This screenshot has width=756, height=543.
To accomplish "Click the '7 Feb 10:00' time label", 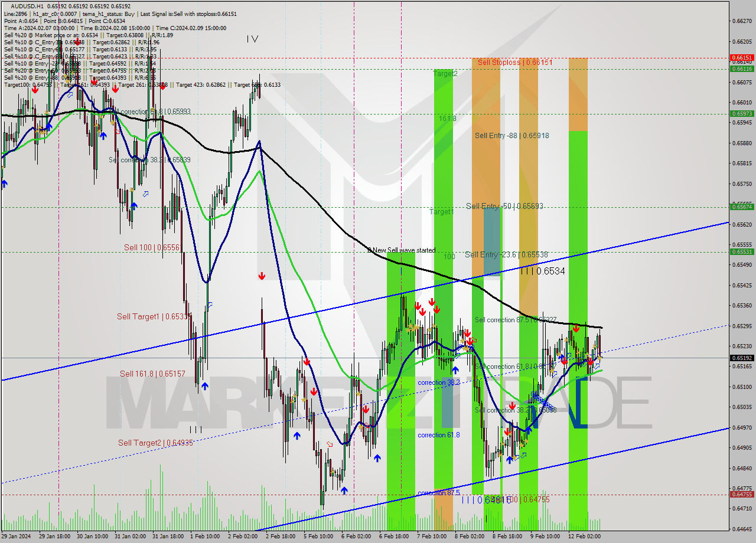I will (432, 537).
